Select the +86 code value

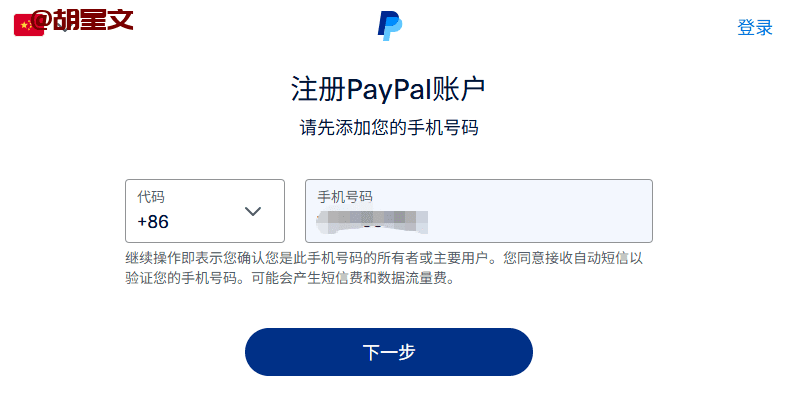coord(153,222)
